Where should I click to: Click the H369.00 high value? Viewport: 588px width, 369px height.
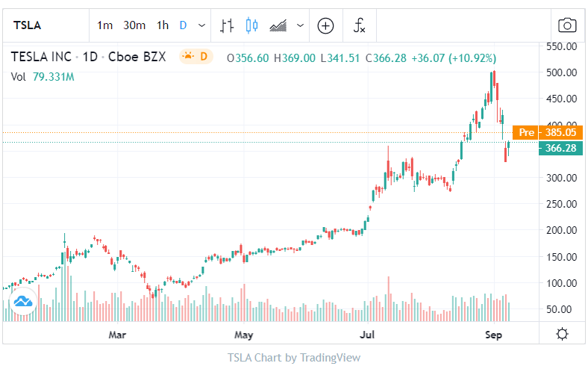tap(295, 58)
